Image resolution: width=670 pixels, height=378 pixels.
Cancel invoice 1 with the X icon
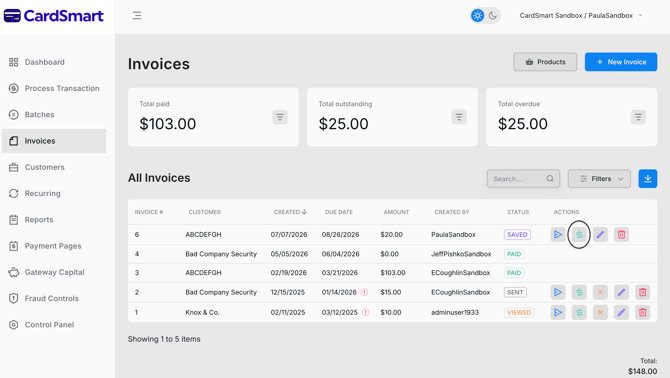coord(600,312)
